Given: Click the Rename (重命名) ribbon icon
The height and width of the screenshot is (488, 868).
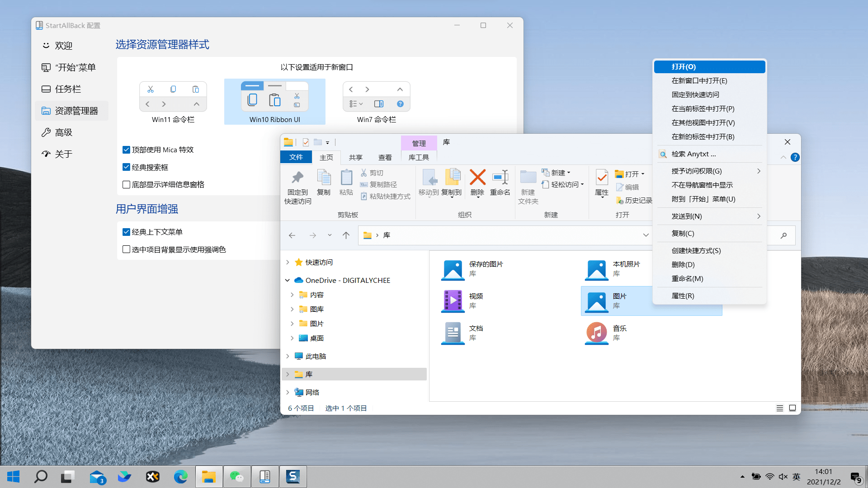Looking at the screenshot, I should (x=500, y=178).
